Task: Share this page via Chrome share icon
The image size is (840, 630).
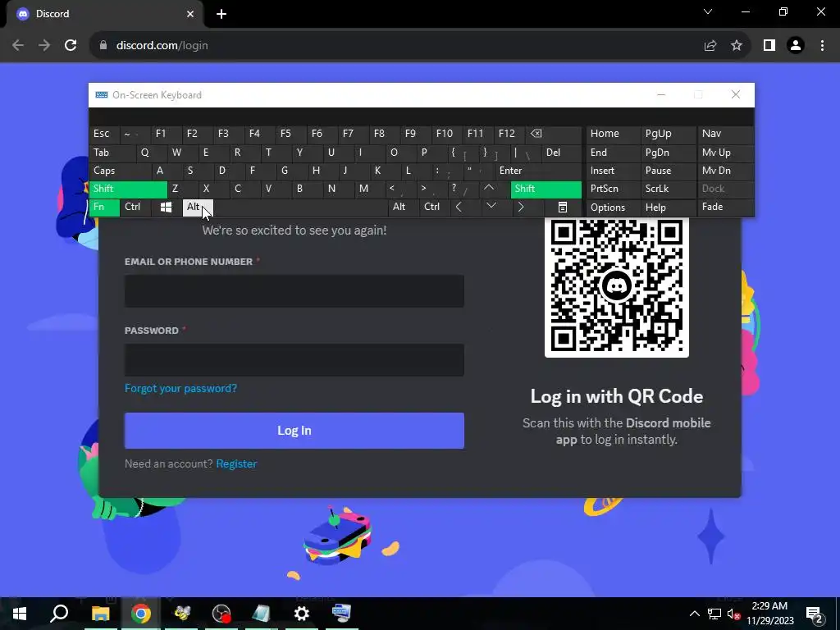Action: (x=710, y=46)
